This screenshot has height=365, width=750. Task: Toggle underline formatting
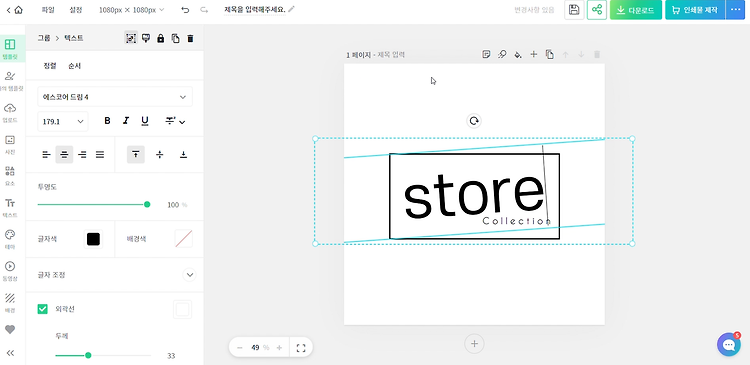pos(145,121)
